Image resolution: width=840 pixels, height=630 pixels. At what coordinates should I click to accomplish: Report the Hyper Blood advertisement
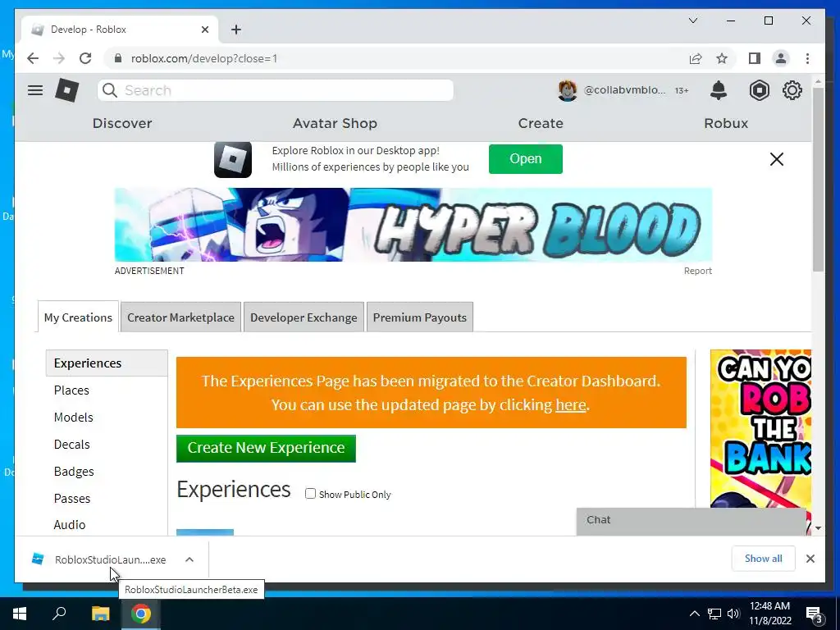click(x=697, y=271)
